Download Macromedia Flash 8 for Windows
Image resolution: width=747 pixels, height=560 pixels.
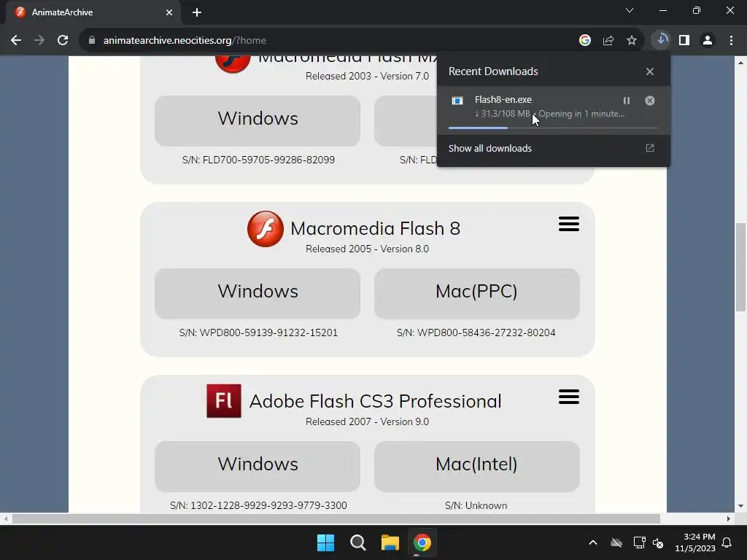258,293
